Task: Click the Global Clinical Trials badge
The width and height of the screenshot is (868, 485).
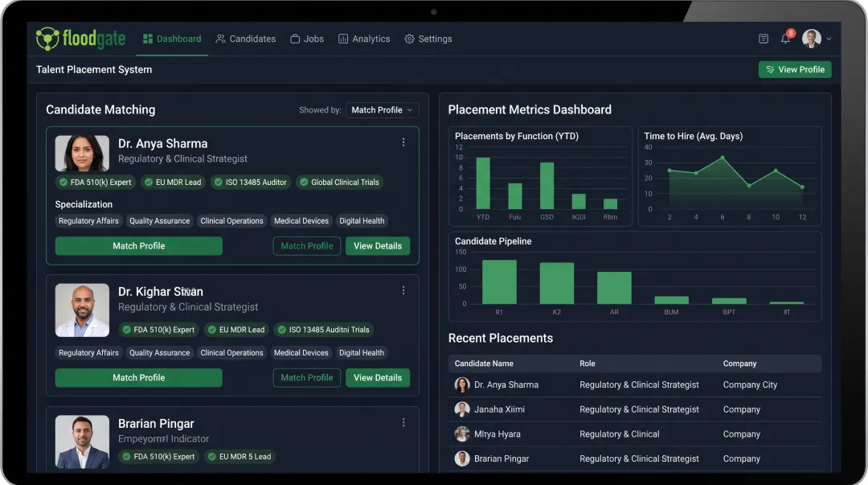Action: tap(339, 183)
